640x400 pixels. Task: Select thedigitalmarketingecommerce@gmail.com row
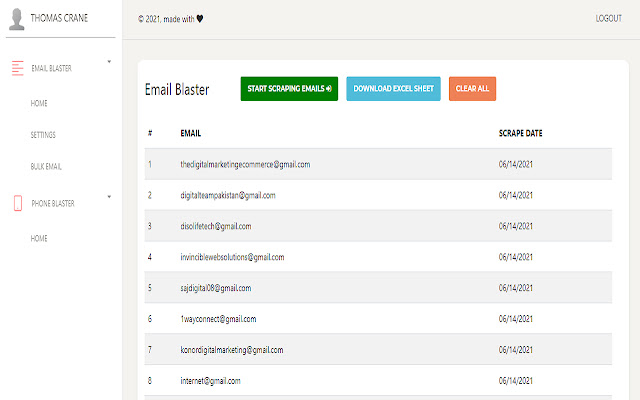245,164
